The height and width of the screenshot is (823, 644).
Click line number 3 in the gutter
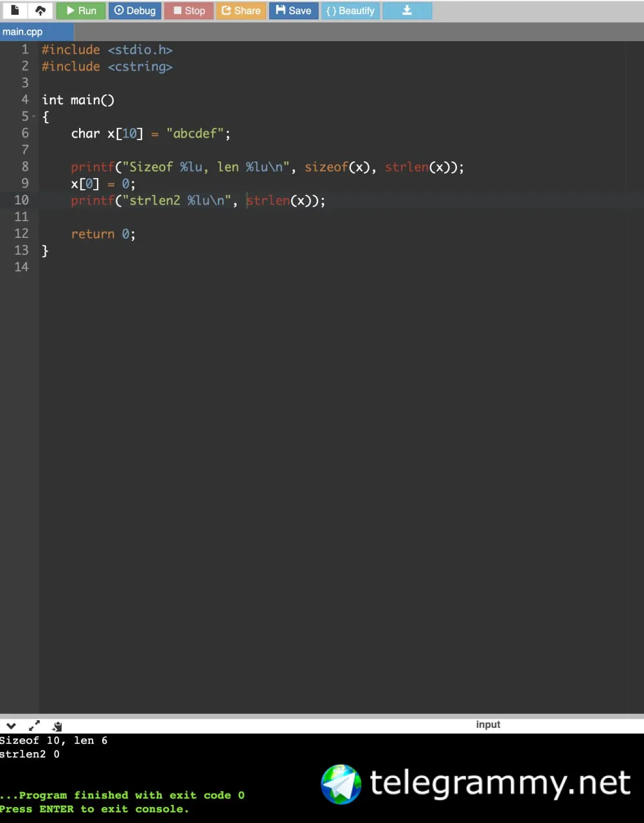click(x=25, y=83)
